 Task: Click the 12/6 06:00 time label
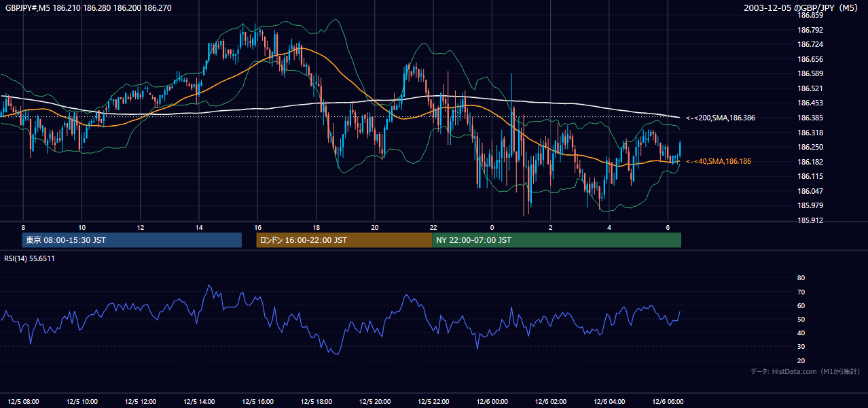coord(668,402)
